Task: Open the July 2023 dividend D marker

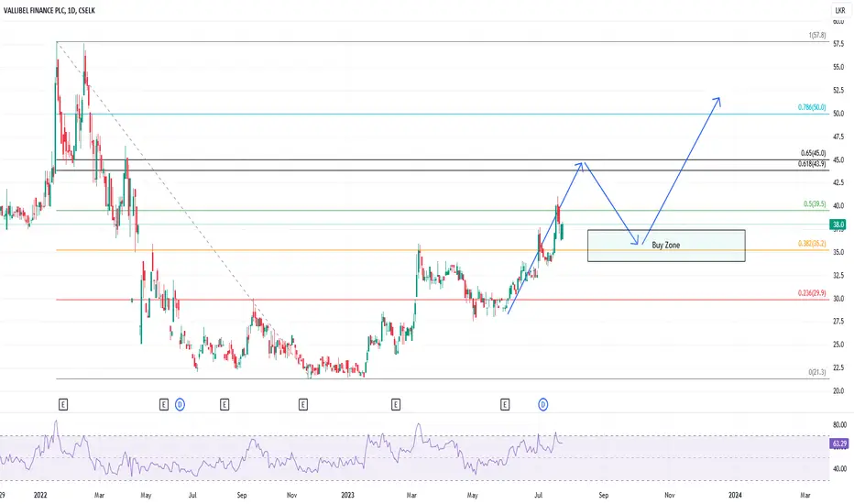Action: point(543,404)
